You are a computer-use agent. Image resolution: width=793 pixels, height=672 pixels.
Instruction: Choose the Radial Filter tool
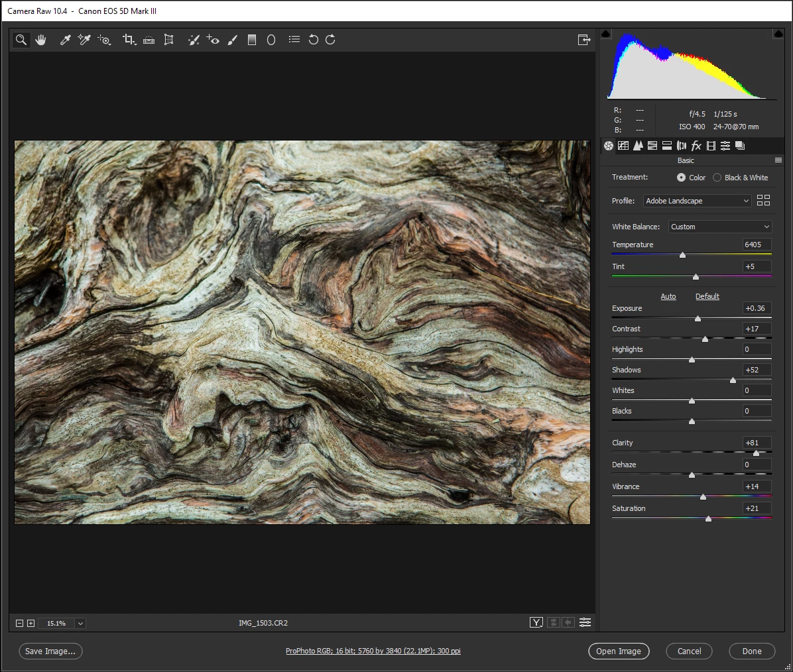click(271, 40)
